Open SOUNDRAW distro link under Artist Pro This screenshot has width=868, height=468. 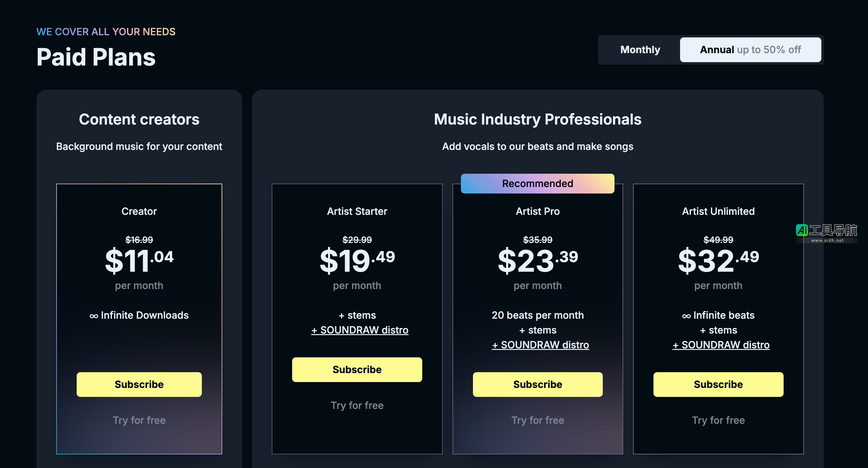click(540, 345)
